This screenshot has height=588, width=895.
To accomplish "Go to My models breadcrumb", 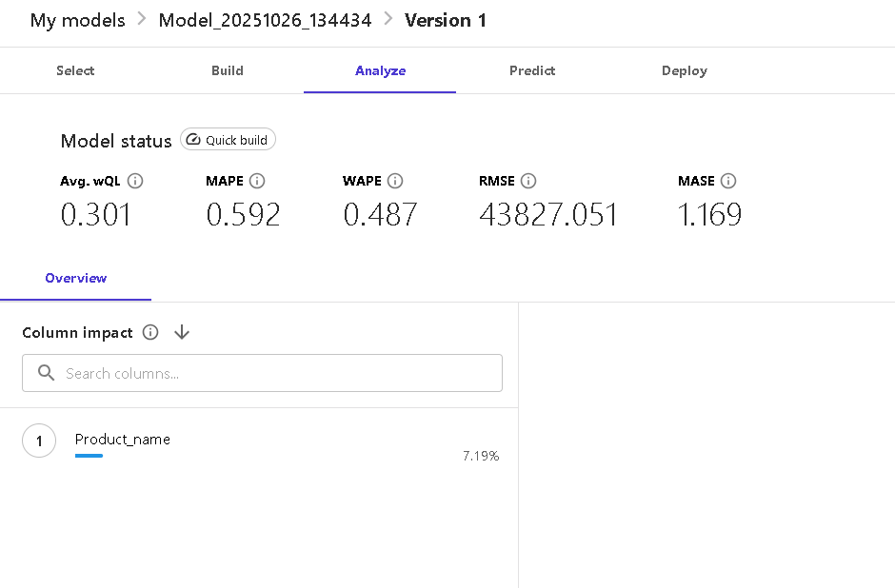I will pyautogui.click(x=77, y=20).
